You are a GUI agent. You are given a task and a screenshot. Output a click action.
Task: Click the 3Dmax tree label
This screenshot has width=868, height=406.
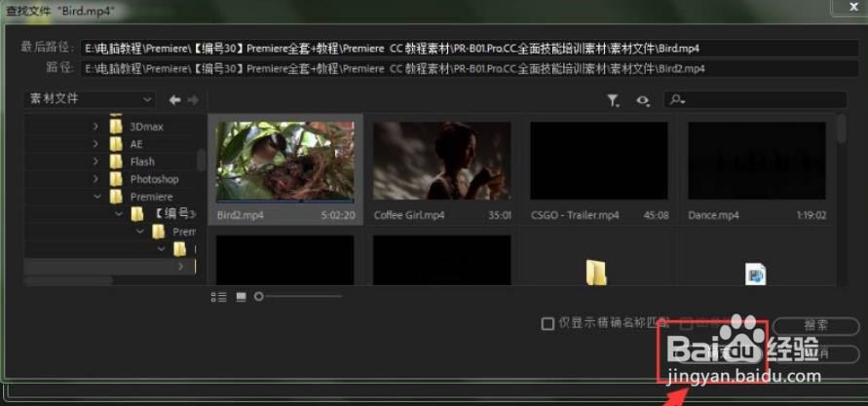point(147,127)
